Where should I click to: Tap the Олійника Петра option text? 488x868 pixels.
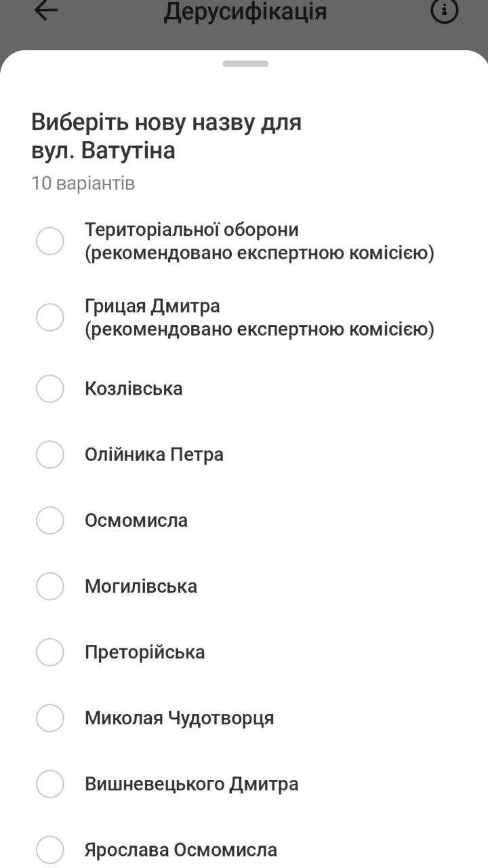[154, 454]
